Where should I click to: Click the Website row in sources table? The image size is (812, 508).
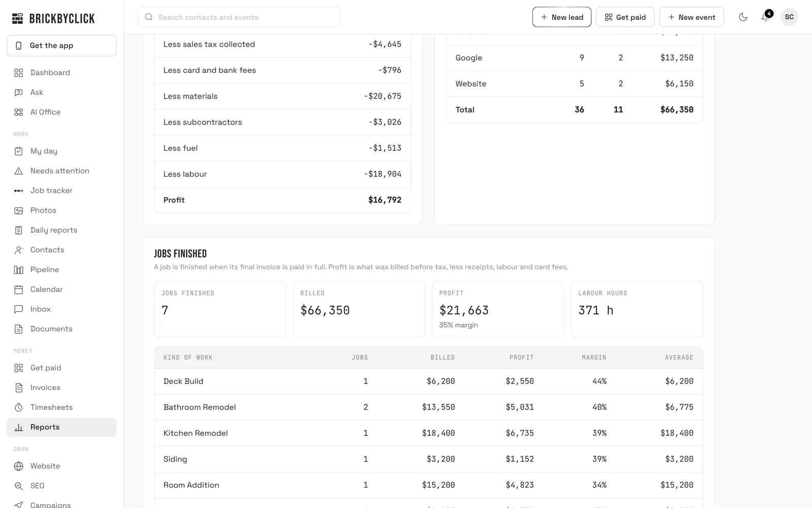click(x=574, y=84)
